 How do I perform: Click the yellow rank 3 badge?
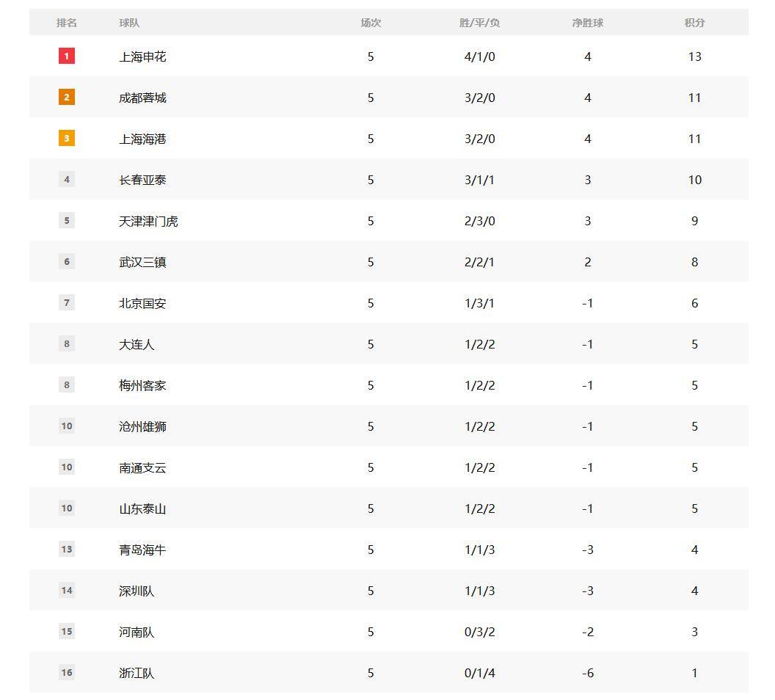67,138
